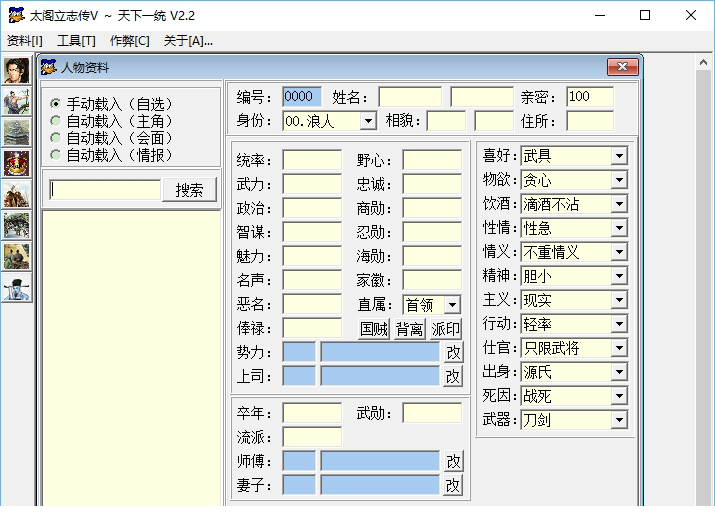Expand the 饮酒 dropdown showing 滴酒不沾
Screen dimensions: 715x526
619,204
